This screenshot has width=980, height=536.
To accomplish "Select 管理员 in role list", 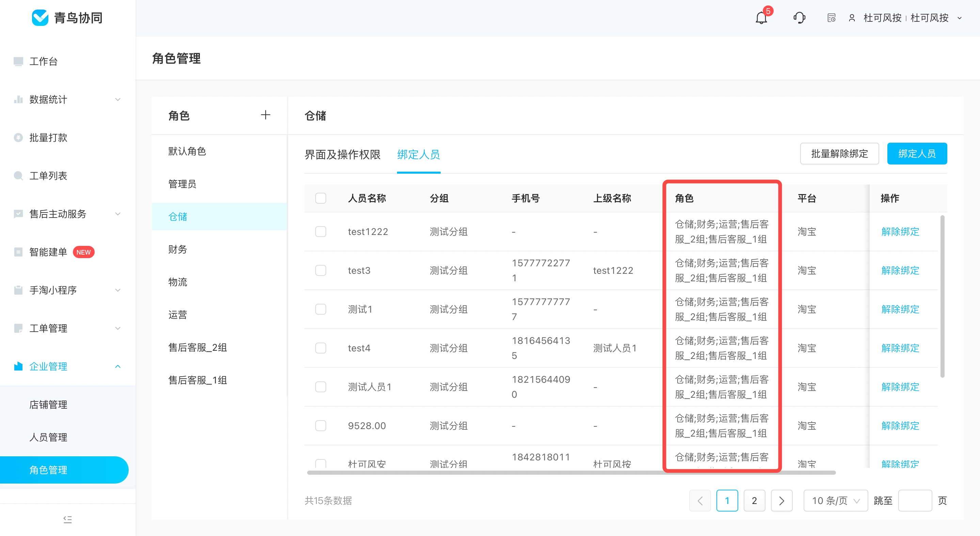I will pos(220,184).
